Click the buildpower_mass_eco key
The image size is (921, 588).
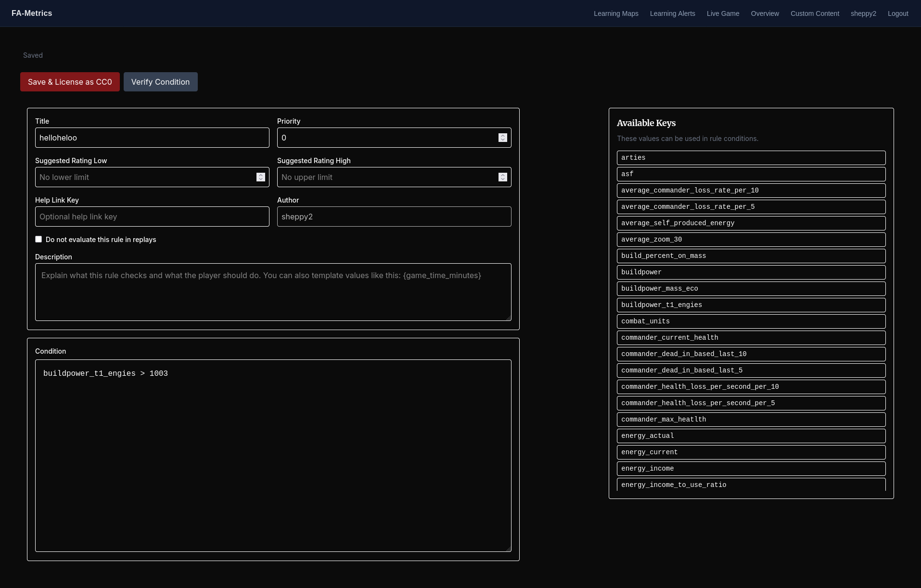tap(751, 289)
